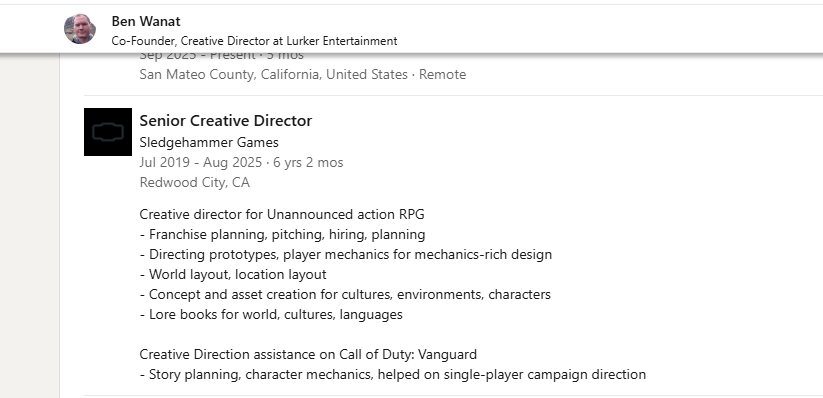
Task: Click the 'Concept and asset creation' bullet
Action: (345, 295)
